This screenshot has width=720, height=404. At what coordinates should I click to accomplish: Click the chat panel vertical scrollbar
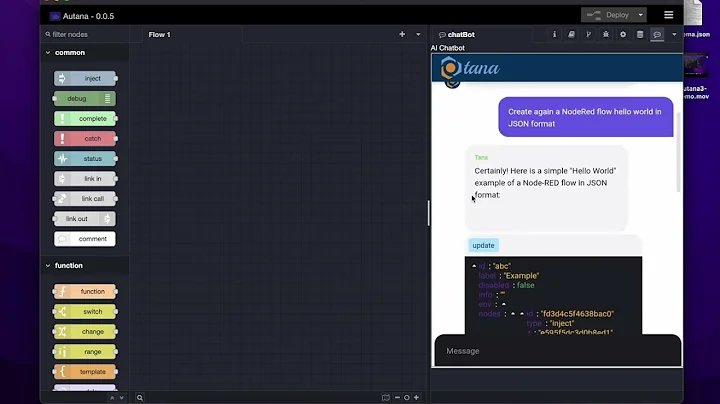pos(678,152)
